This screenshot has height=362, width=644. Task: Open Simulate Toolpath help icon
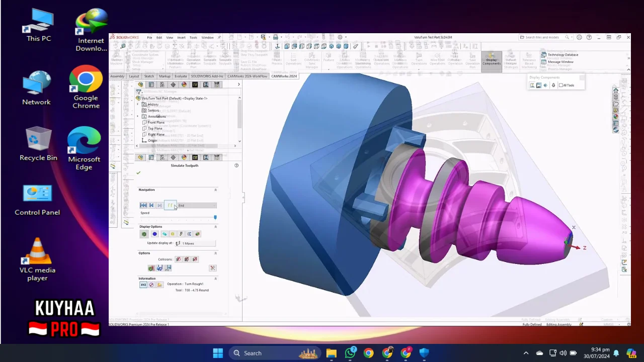coord(236,165)
